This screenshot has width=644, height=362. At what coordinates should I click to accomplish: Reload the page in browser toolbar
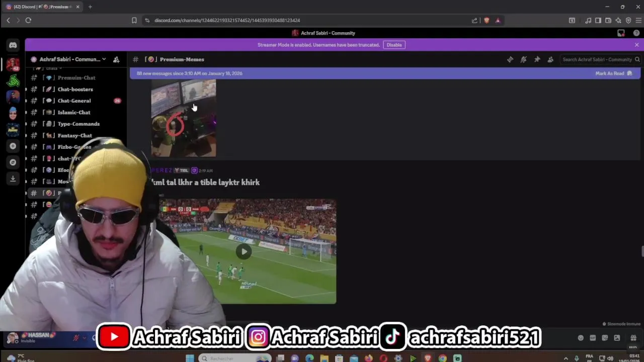click(x=28, y=20)
